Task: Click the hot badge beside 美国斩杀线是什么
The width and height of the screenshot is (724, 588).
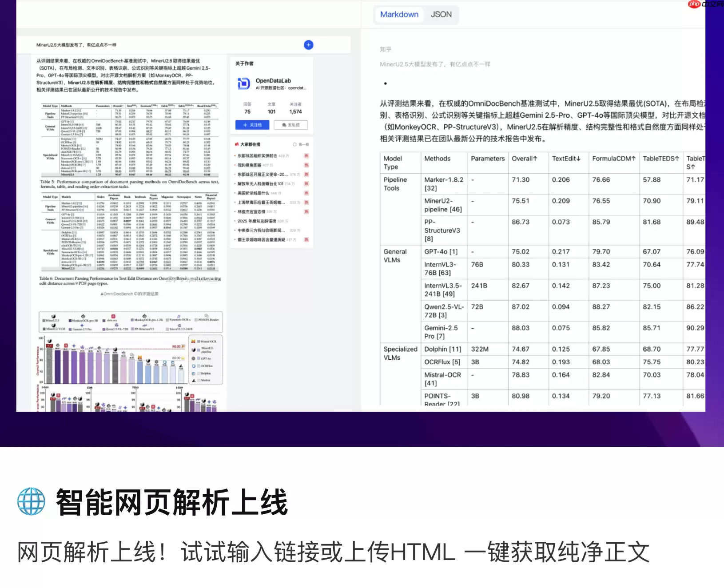Action: (306, 193)
